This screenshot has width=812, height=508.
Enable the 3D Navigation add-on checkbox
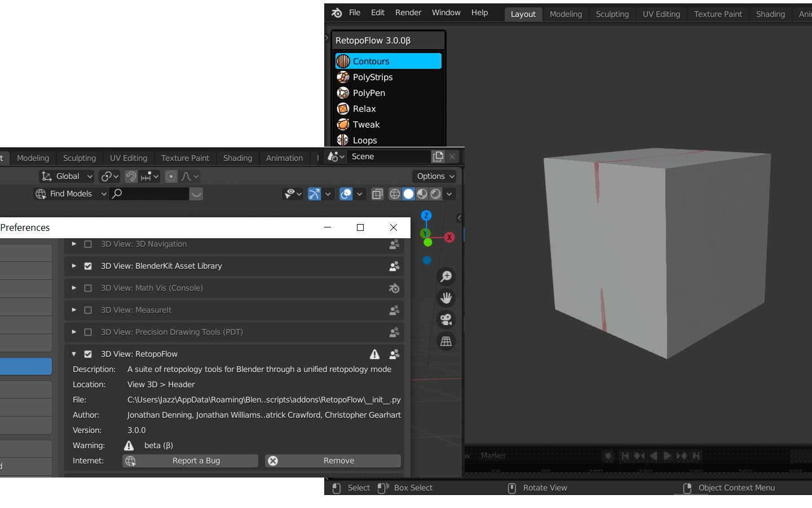[x=88, y=244]
